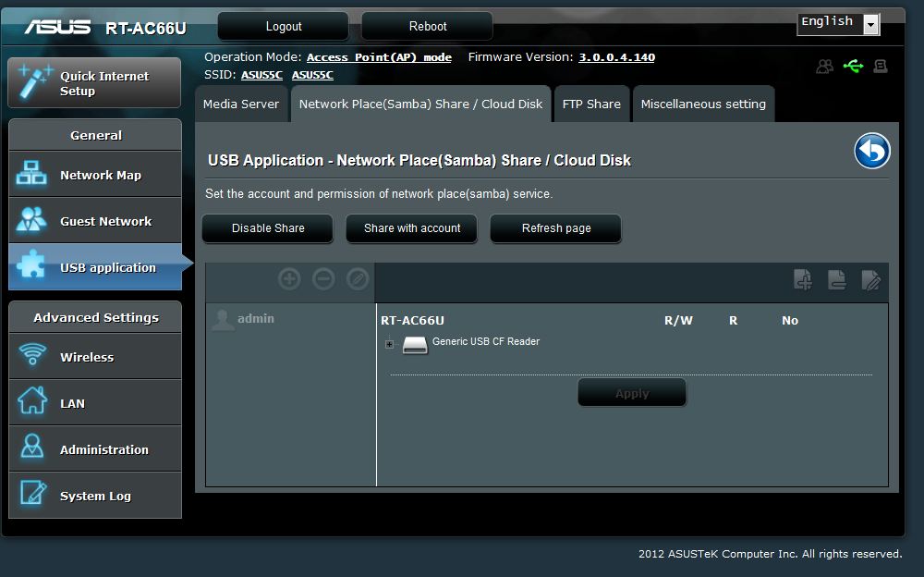Expand the Generic USB CF Reader tree node
This screenshot has height=577, width=924.
coord(389,344)
